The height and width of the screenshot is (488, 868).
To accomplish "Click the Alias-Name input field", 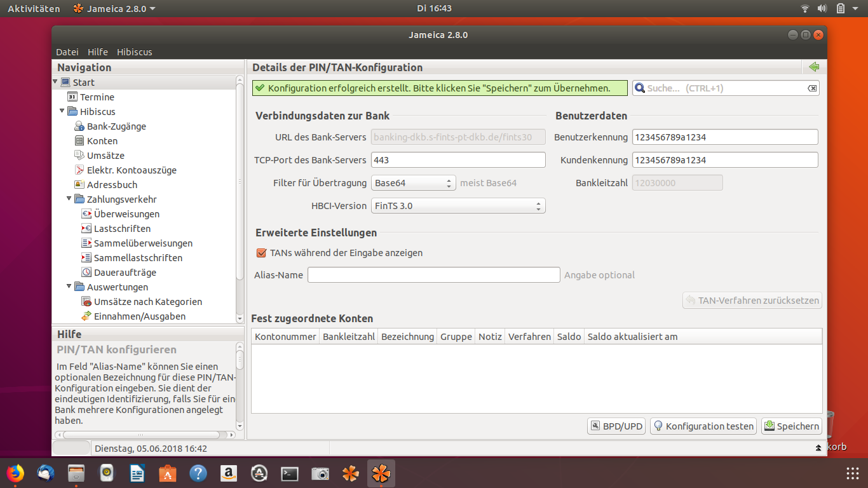I will click(434, 275).
